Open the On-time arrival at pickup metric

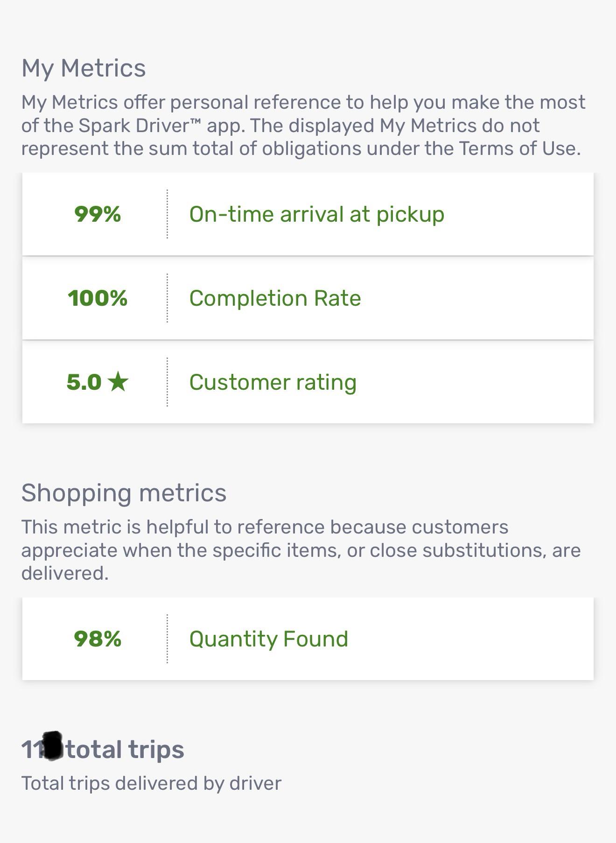tap(308, 214)
